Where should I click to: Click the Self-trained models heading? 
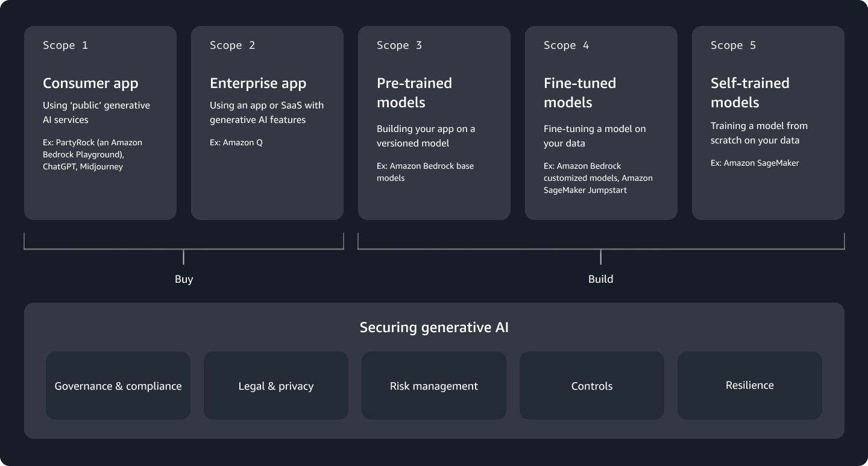click(750, 92)
